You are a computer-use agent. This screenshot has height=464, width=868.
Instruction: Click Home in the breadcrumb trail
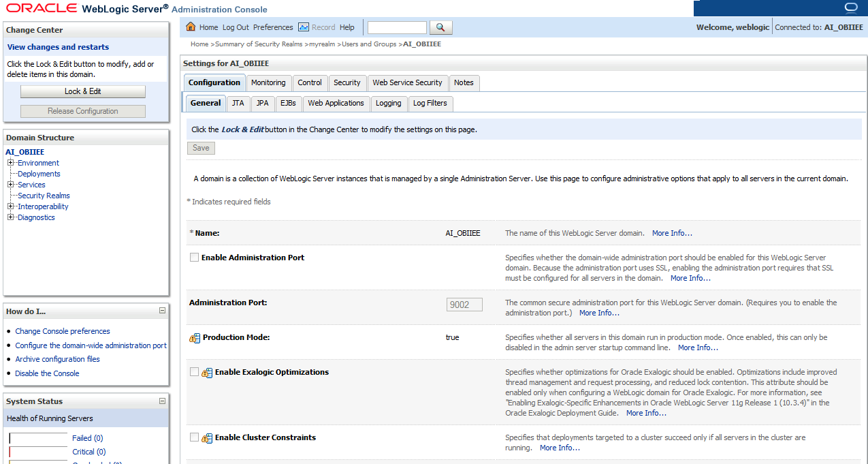(x=199, y=44)
